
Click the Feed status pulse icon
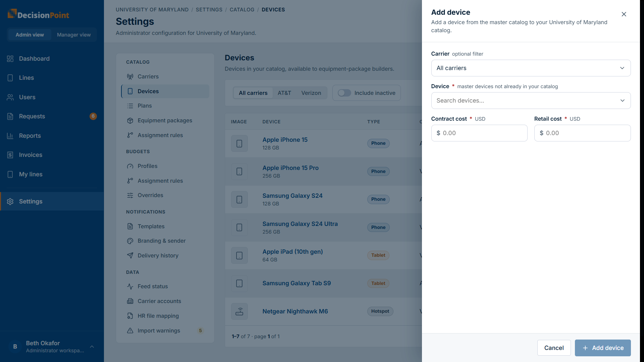(130, 287)
